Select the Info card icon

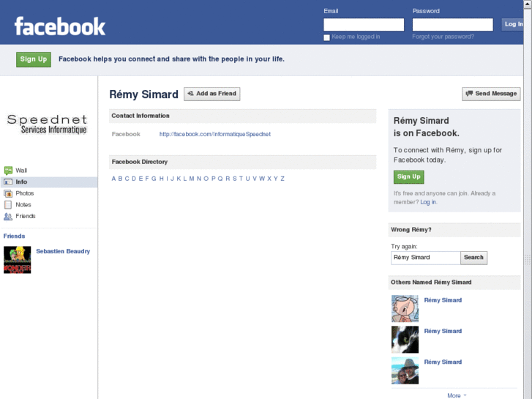tap(8, 182)
